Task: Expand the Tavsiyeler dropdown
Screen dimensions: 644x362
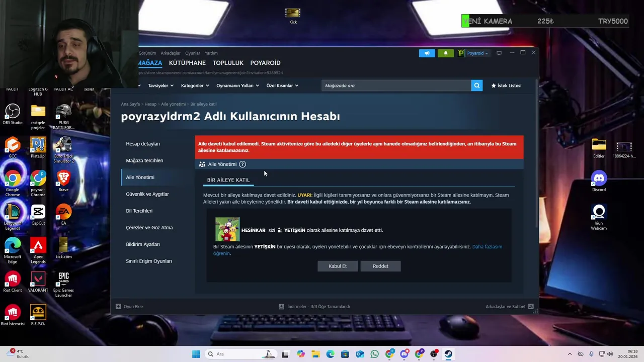Action: point(160,85)
